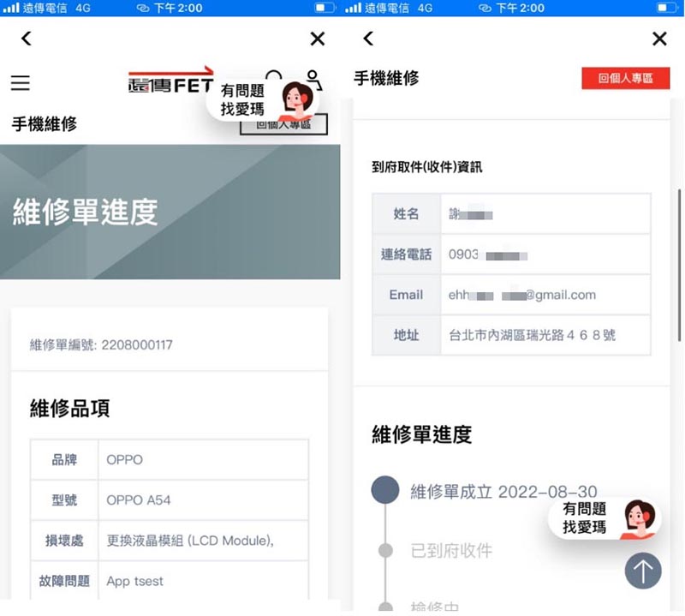The height and width of the screenshot is (616, 685).
Task: Click the 連絡電話 row label
Action: 406,254
